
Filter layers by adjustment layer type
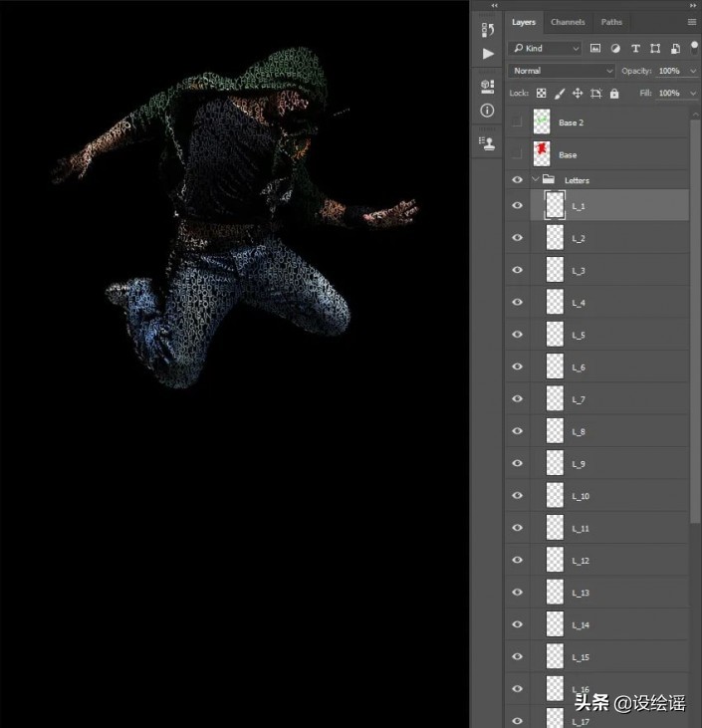pyautogui.click(x=615, y=48)
